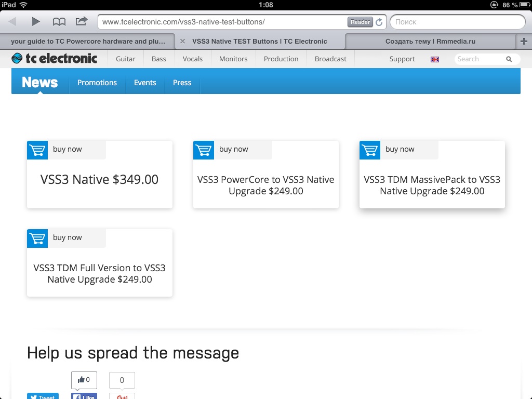Viewport: 532px width, 399px height.
Task: Click the Google +1 count bubble
Action: [x=122, y=380]
